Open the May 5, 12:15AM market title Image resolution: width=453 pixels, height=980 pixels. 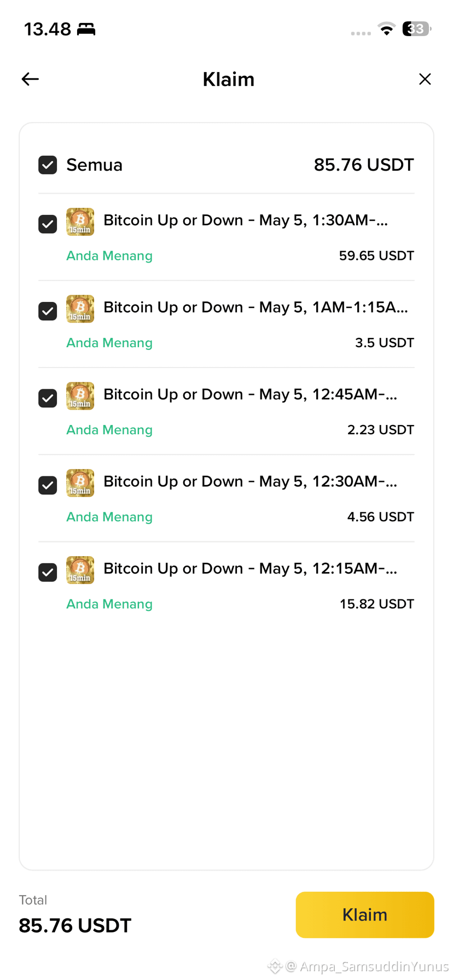point(251,569)
